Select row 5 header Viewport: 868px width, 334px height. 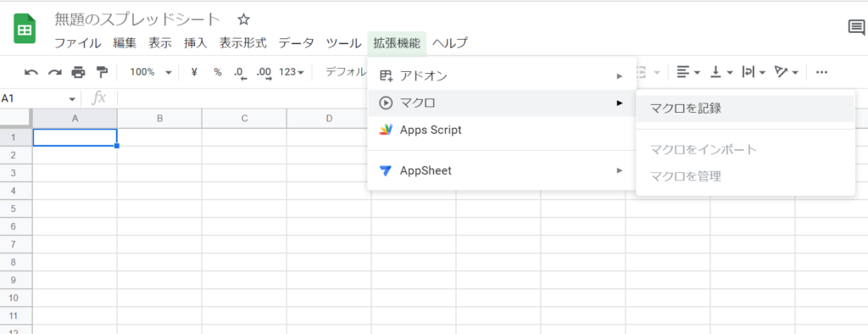[x=16, y=209]
